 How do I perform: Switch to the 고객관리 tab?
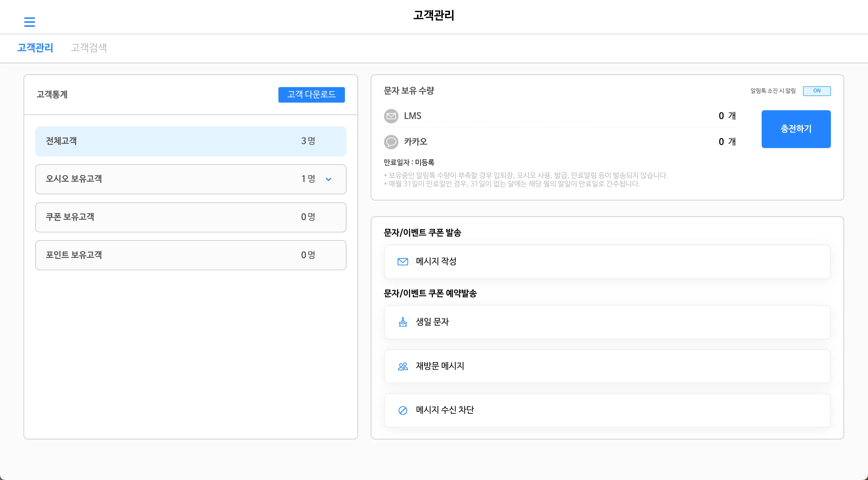[x=35, y=47]
